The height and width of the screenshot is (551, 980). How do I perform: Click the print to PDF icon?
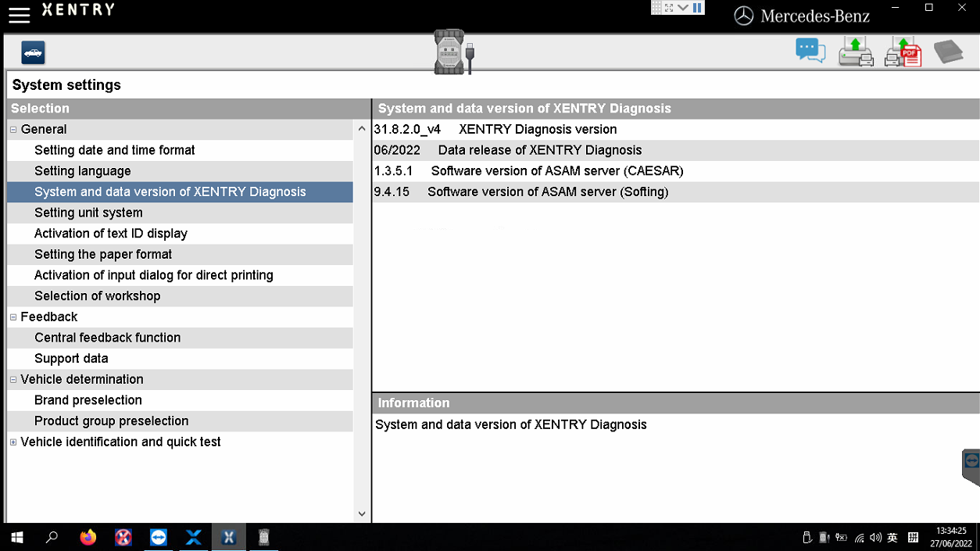coord(903,52)
